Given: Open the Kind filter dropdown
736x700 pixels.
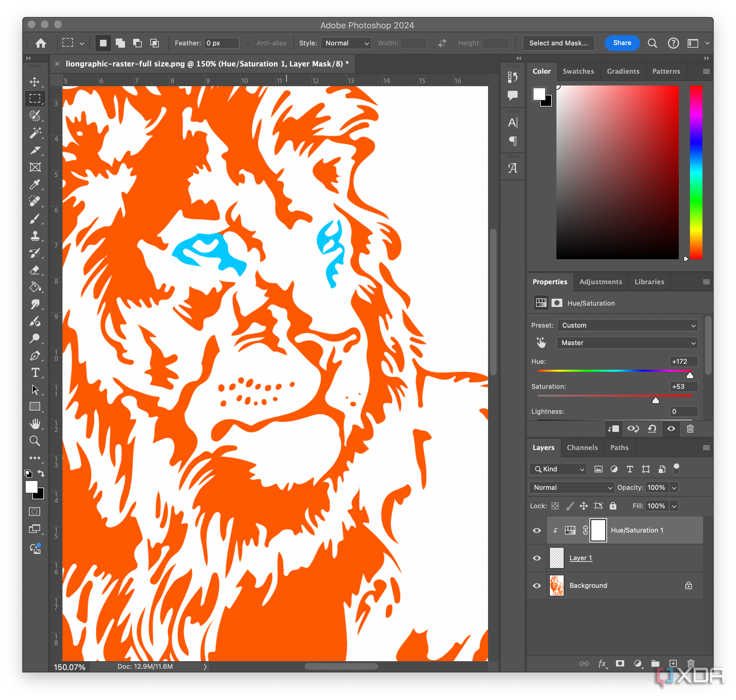Looking at the screenshot, I should 558,469.
